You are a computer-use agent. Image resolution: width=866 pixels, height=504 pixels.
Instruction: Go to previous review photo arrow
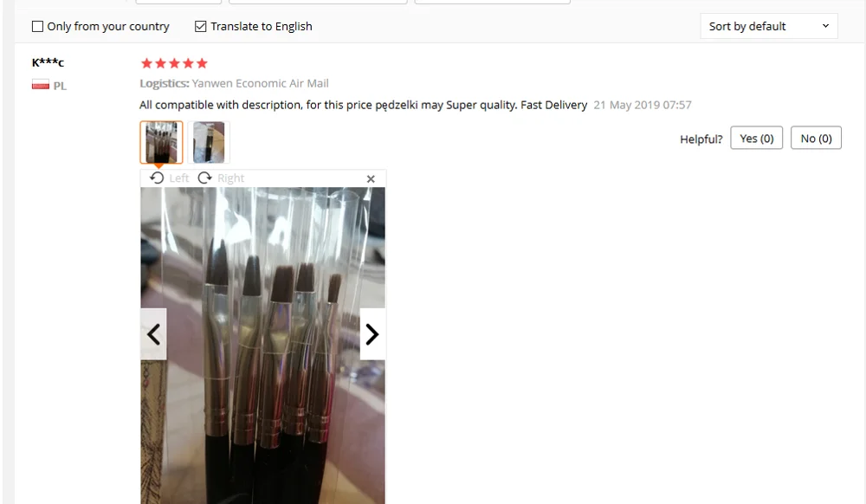coord(153,334)
